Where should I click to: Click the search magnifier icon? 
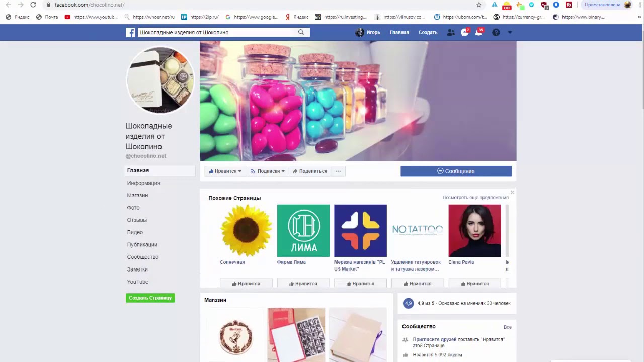tap(301, 32)
